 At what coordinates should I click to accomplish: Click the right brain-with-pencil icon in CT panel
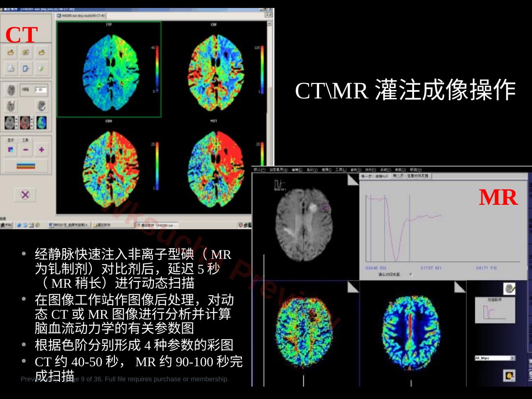point(41,106)
